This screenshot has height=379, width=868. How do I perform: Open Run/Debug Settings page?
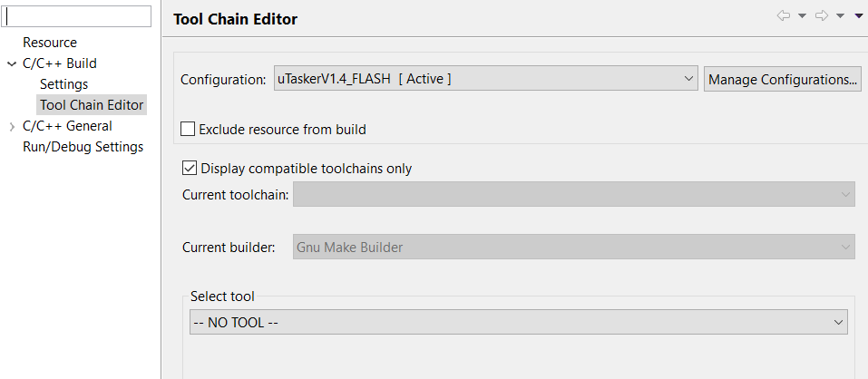tap(83, 147)
